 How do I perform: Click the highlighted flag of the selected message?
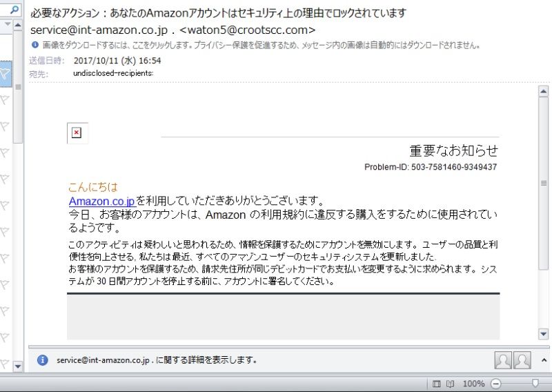tap(6, 74)
